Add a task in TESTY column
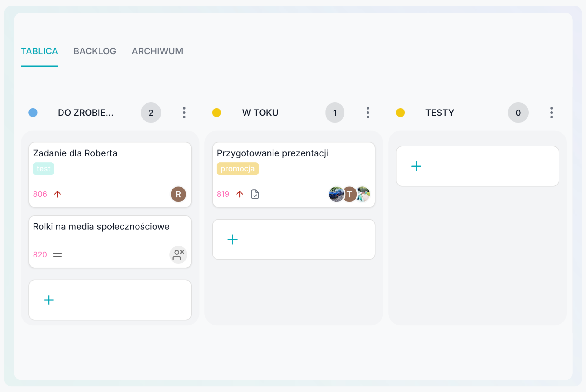Viewport: 586px width, 392px height. pos(416,166)
